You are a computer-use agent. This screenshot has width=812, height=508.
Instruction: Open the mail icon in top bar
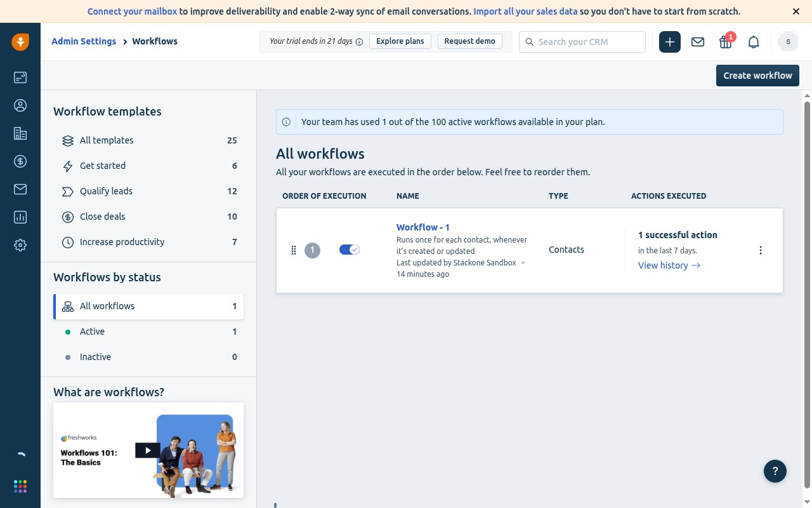pos(698,42)
